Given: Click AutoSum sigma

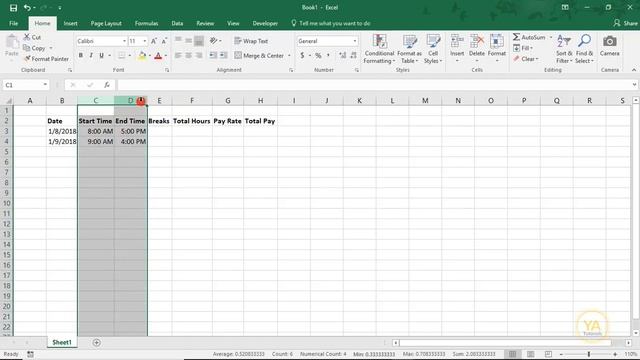Looking at the screenshot, I should [516, 37].
